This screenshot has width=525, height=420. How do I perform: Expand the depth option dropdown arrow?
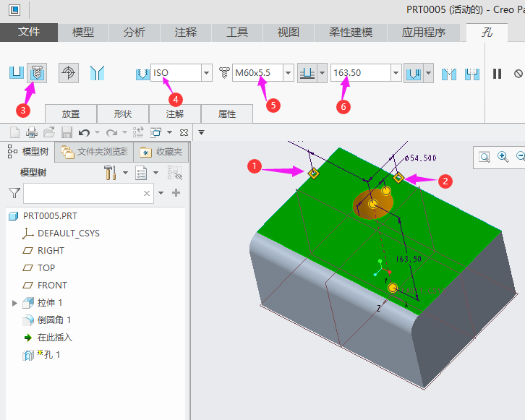pyautogui.click(x=322, y=72)
